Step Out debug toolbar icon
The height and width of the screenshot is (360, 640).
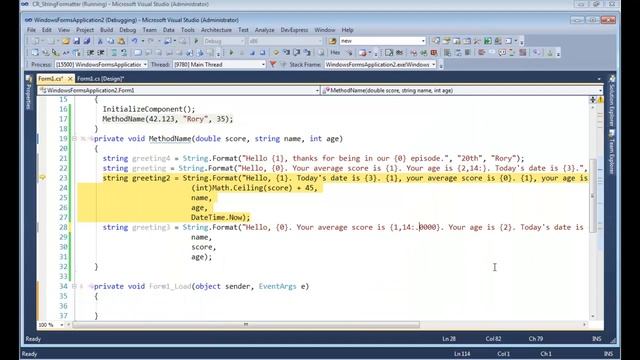click(x=307, y=53)
